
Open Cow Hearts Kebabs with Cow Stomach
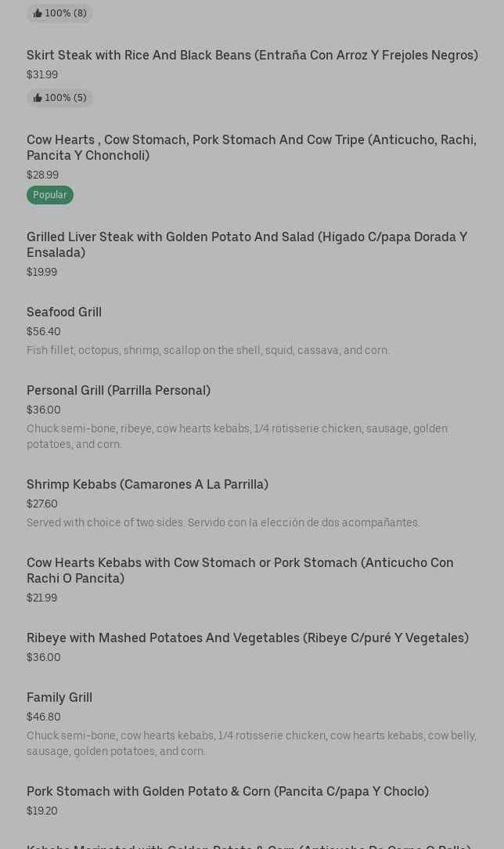point(240,570)
